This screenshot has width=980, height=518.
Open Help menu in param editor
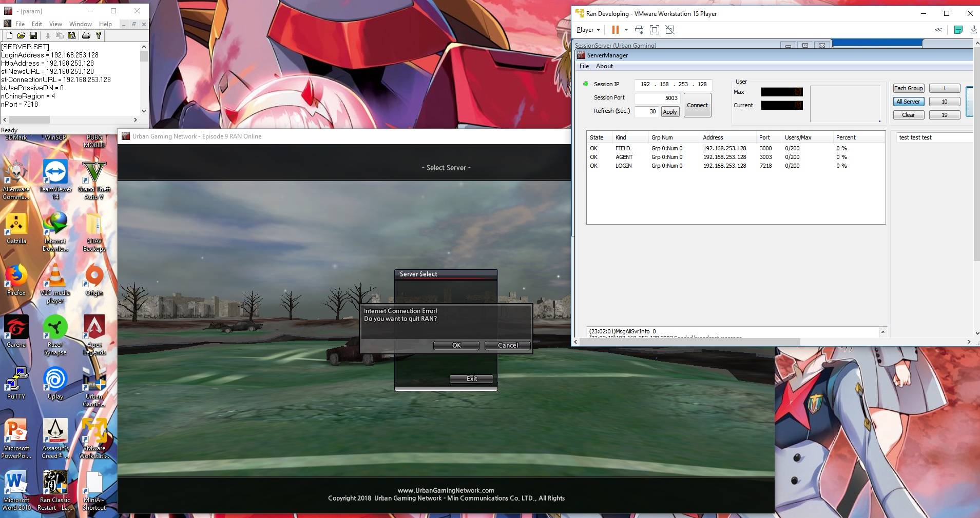tap(105, 24)
